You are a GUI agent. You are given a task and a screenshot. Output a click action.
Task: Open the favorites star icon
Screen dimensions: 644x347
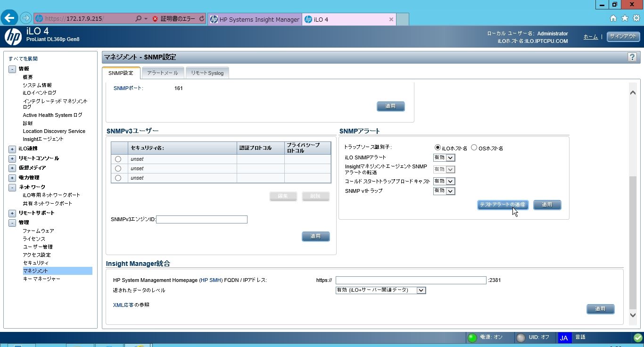[x=625, y=18]
